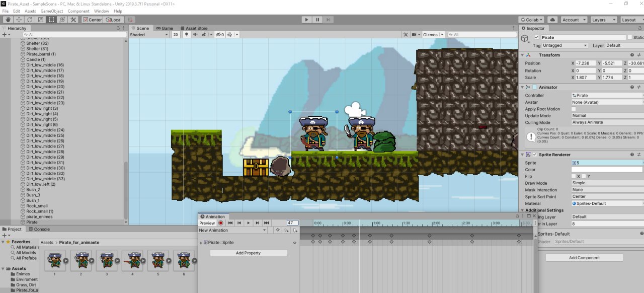The width and height of the screenshot is (644, 293).
Task: Toggle 2D view mode in Scene
Action: click(176, 35)
